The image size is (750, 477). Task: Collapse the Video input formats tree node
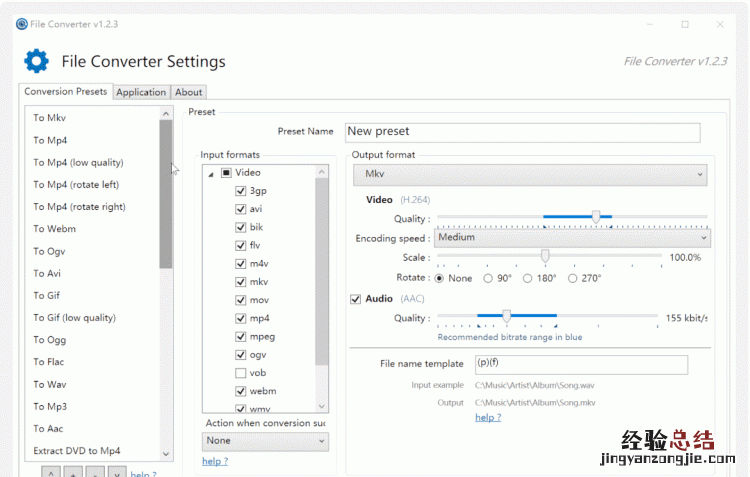(211, 173)
